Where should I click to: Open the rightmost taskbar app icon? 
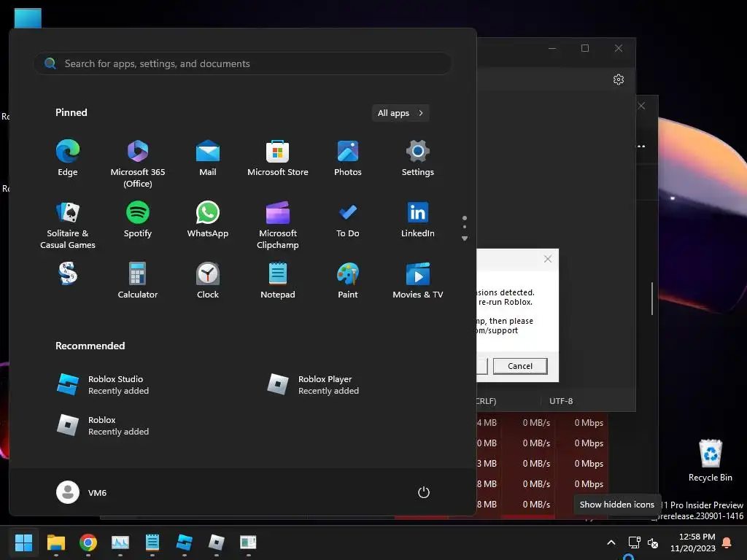tap(248, 542)
